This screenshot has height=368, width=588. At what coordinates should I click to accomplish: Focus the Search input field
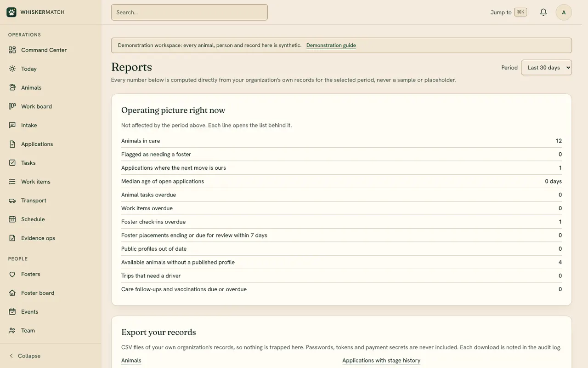click(x=189, y=12)
